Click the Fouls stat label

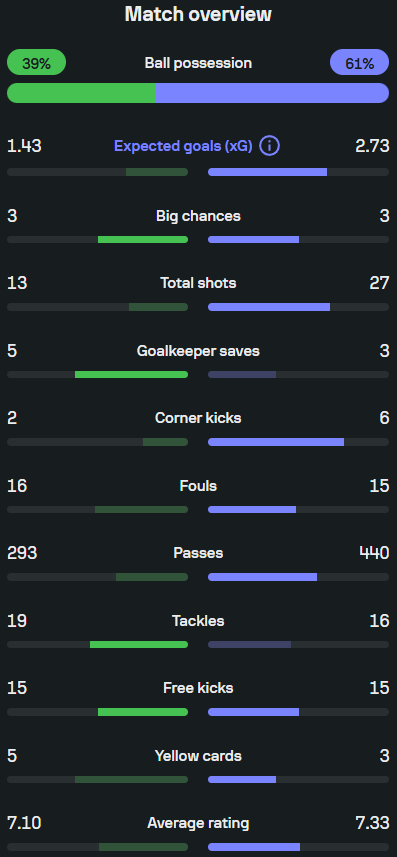[x=198, y=486]
